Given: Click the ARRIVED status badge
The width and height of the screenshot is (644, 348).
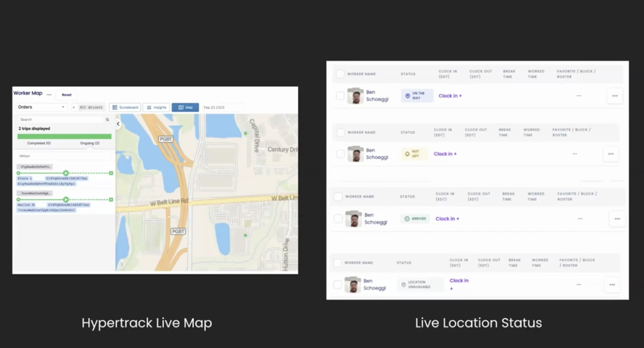Looking at the screenshot, I should (415, 219).
